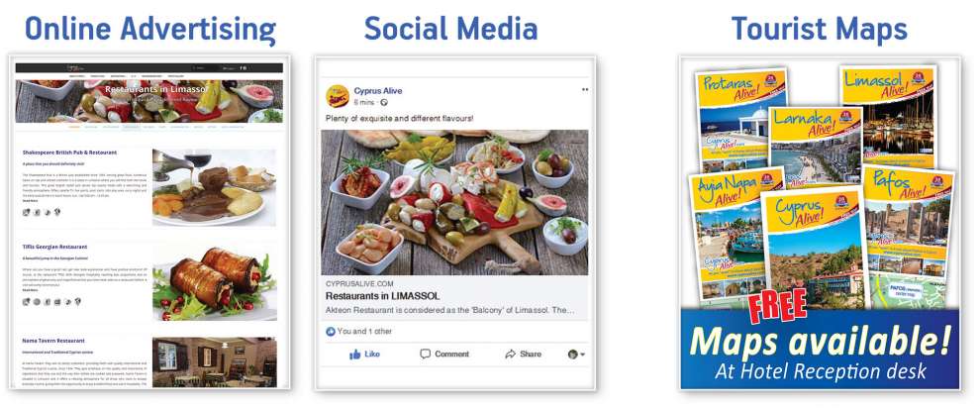Open the three-dot post options menu
Screen dimensions: 980x409
coord(585,89)
